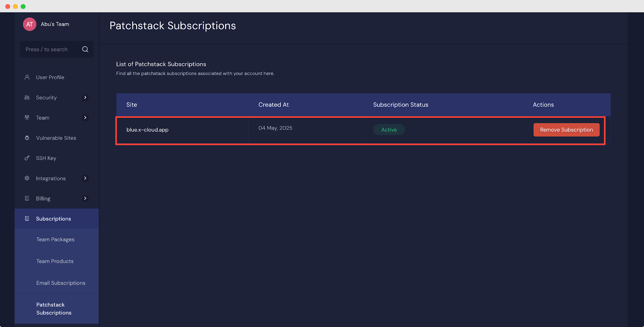
Task: Expand the Security submenu chevron
Action: tap(85, 97)
